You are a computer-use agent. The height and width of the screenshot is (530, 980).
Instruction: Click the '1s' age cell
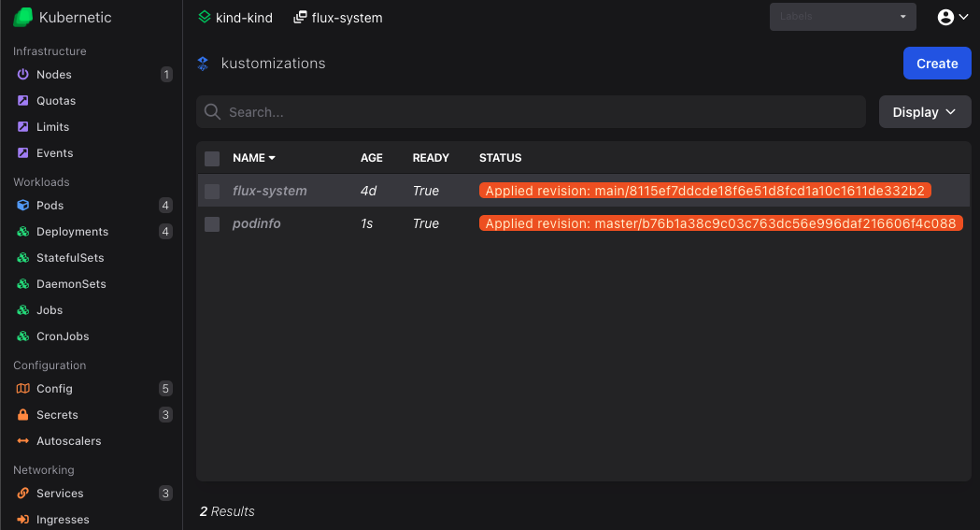(366, 223)
